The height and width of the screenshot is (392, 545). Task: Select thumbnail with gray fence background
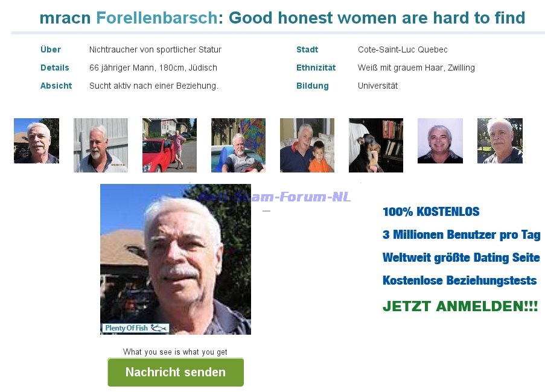coord(101,145)
